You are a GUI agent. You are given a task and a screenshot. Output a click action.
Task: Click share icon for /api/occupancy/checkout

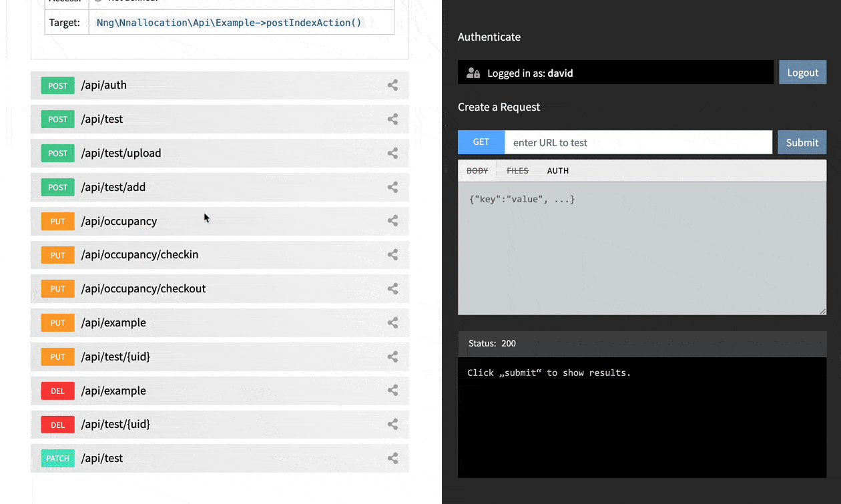[392, 289]
